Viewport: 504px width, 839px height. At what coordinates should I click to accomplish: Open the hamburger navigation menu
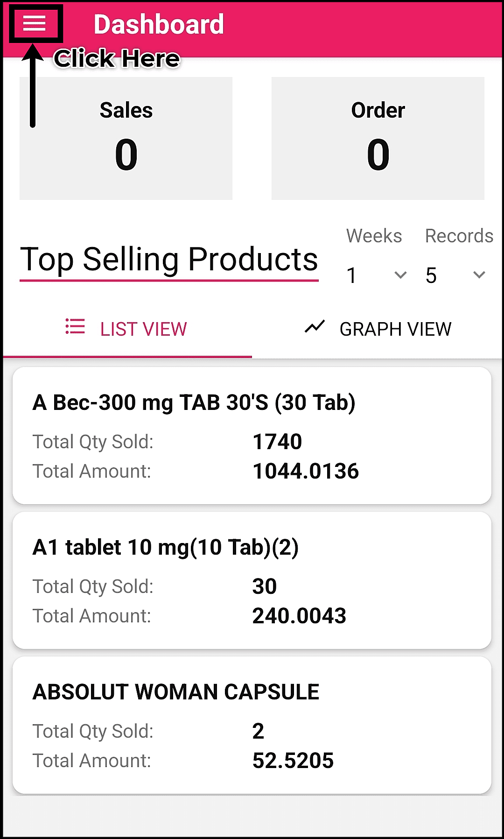click(35, 23)
